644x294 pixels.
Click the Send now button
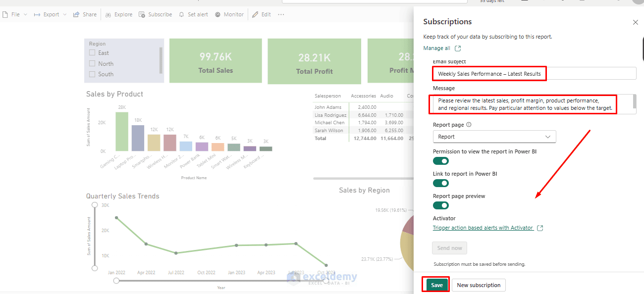[449, 248]
